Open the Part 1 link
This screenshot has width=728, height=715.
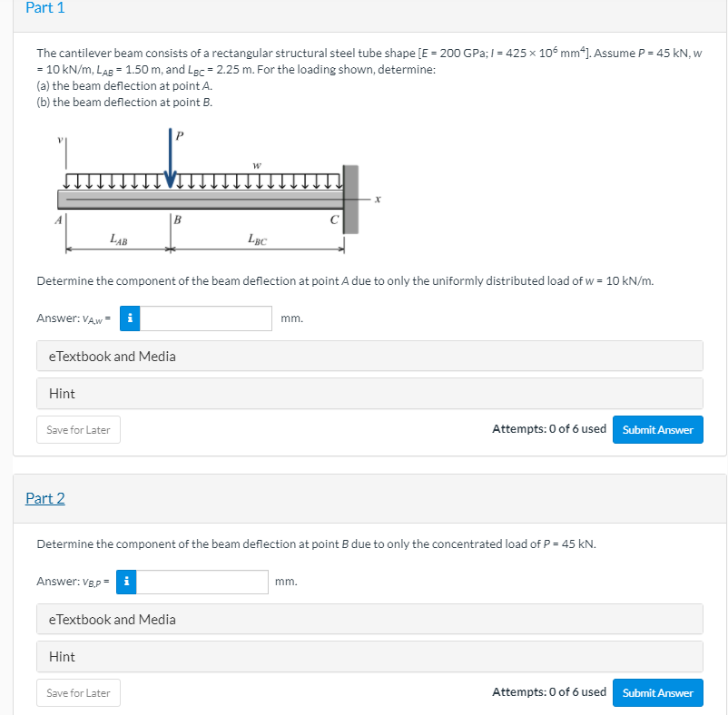[45, 8]
